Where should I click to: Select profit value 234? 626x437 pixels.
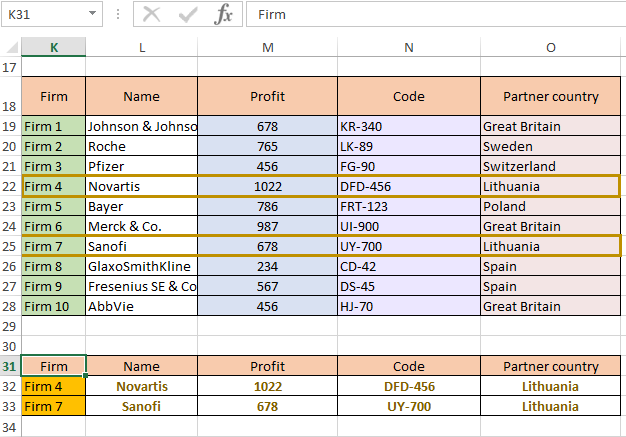267,266
